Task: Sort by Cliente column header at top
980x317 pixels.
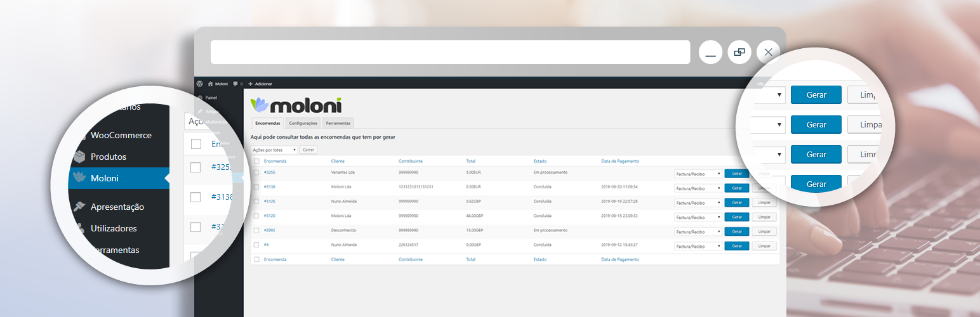Action: pos(338,161)
